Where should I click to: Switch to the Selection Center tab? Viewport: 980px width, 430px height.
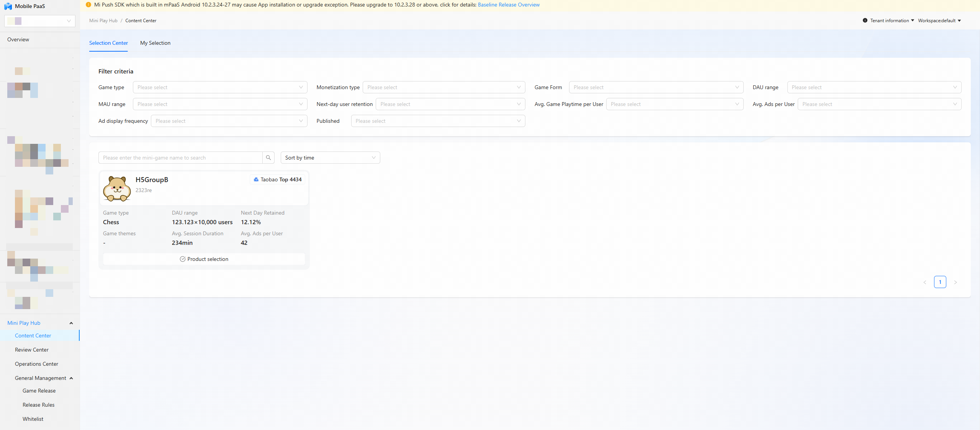[108, 43]
